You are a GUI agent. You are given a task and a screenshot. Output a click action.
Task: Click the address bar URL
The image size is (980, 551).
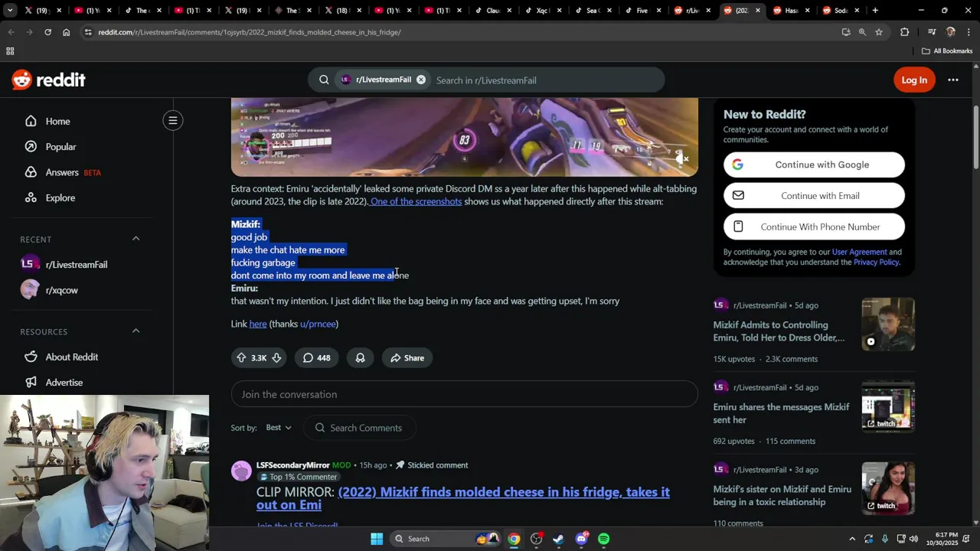pyautogui.click(x=250, y=32)
